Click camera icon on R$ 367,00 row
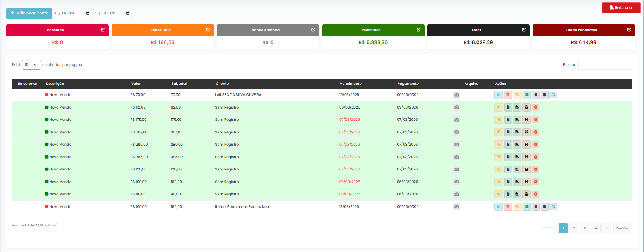The image size is (644, 252). (x=456, y=132)
